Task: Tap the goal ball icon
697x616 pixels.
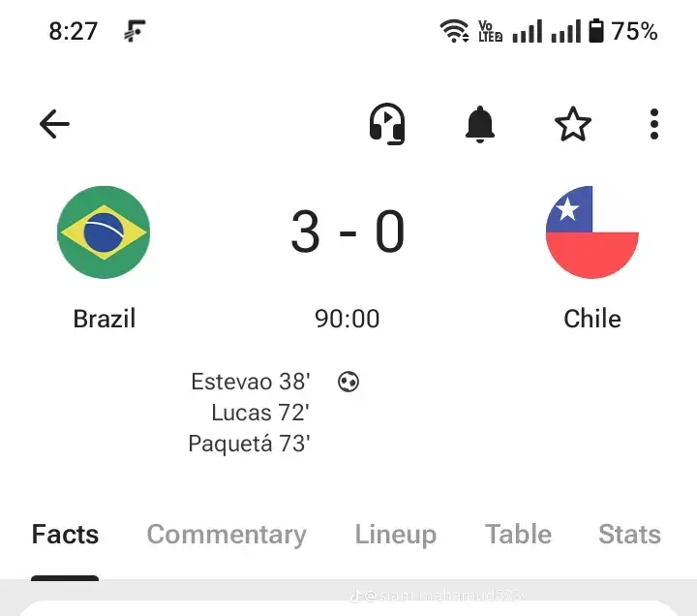Action: click(x=348, y=382)
